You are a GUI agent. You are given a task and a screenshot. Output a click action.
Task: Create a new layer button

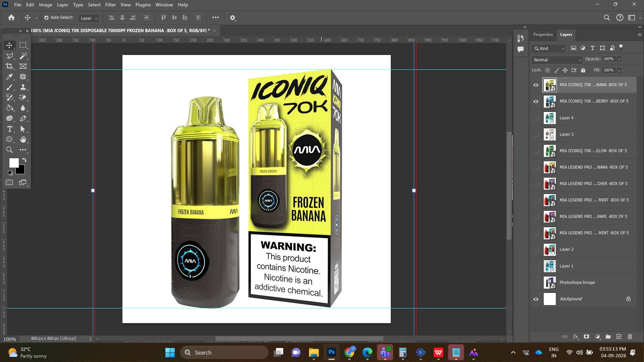pyautogui.click(x=619, y=337)
